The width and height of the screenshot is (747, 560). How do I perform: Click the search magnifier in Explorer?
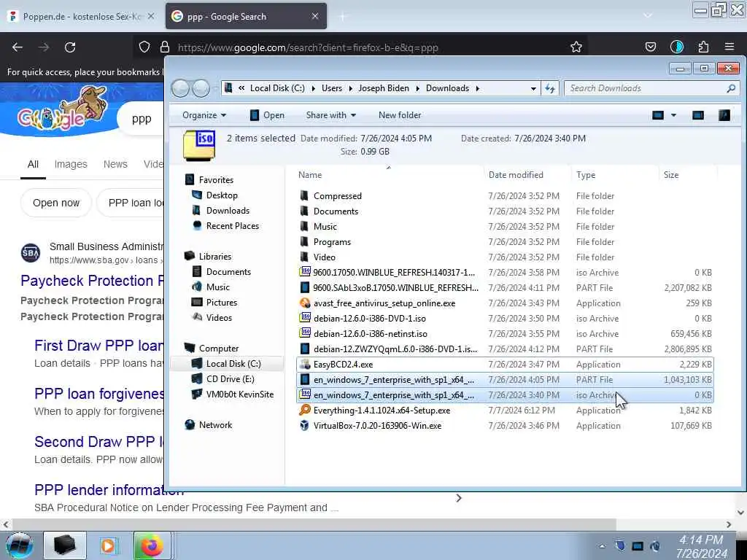click(731, 88)
